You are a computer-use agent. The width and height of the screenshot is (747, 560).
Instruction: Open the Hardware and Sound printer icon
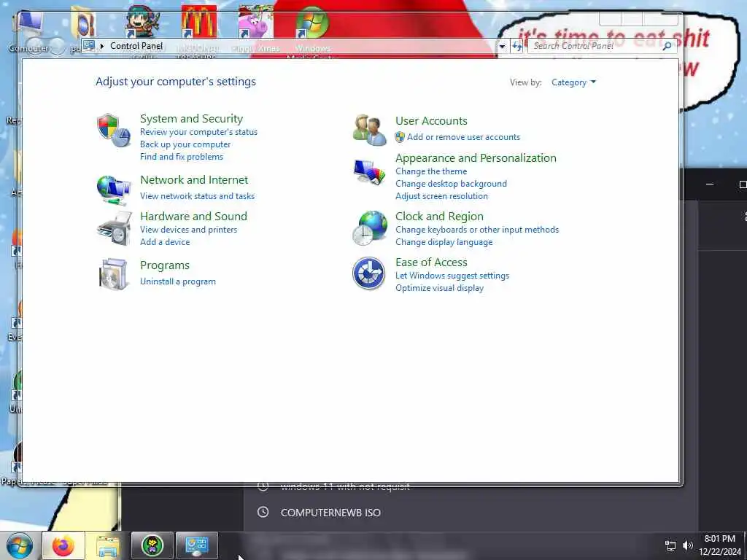pyautogui.click(x=115, y=228)
